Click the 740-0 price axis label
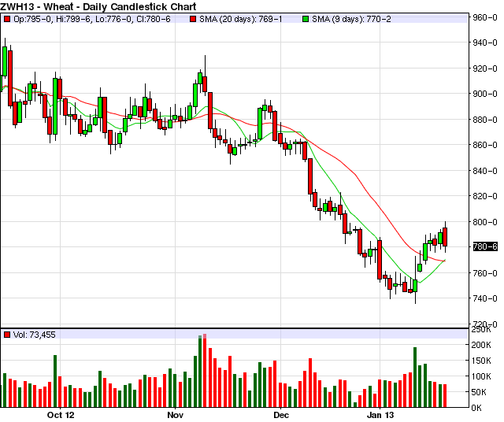 click(x=485, y=298)
